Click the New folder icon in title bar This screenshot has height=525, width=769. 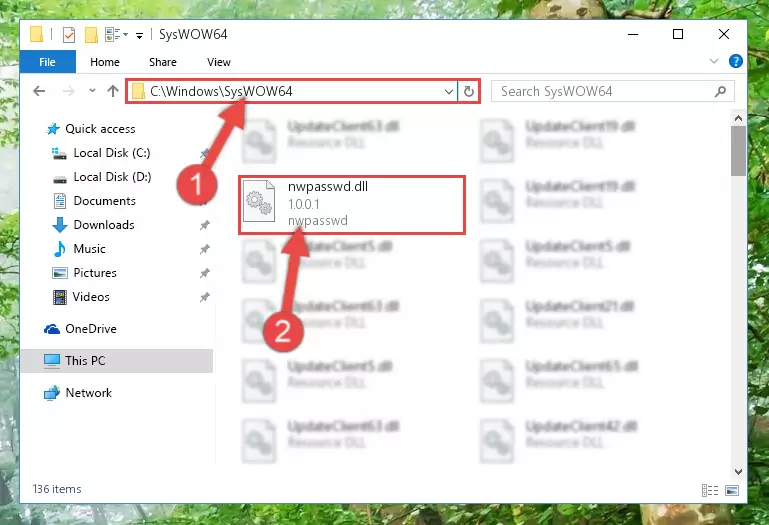pyautogui.click(x=91, y=35)
